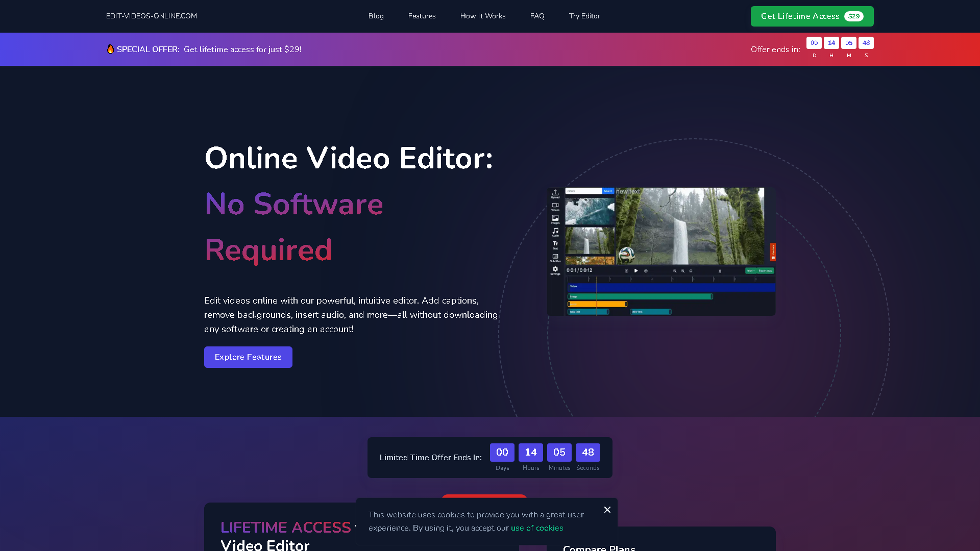Image resolution: width=980 pixels, height=551 pixels.
Task: Select the scissors cut tool above the timeline
Action: click(720, 271)
